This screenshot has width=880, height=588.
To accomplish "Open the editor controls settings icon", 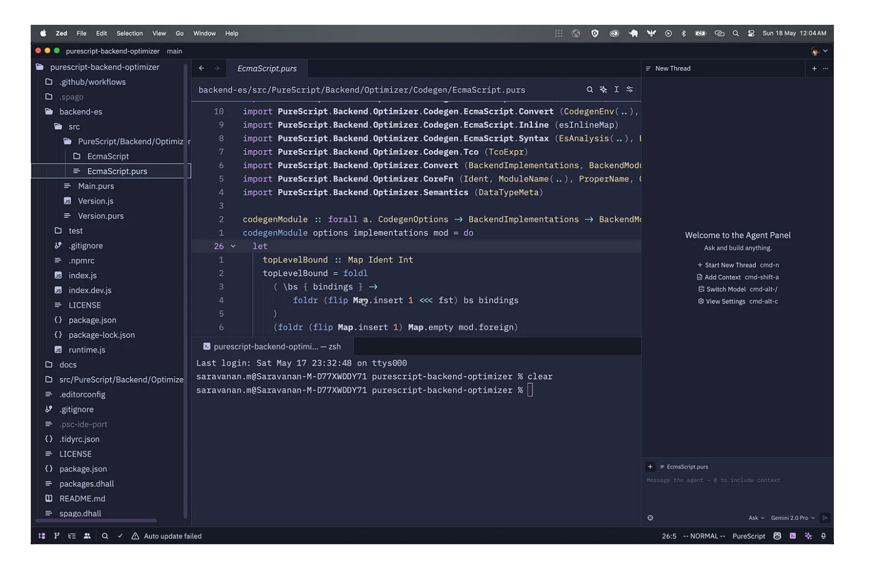I will point(630,90).
